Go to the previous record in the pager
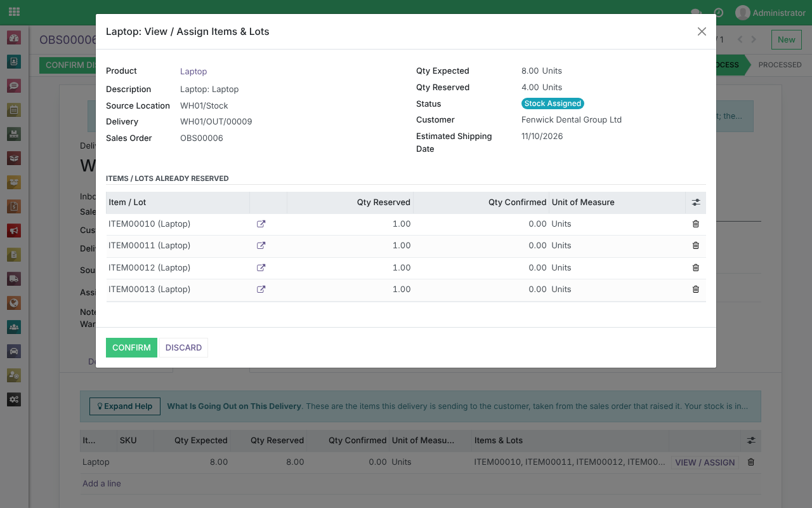This screenshot has width=812, height=508. click(x=740, y=39)
